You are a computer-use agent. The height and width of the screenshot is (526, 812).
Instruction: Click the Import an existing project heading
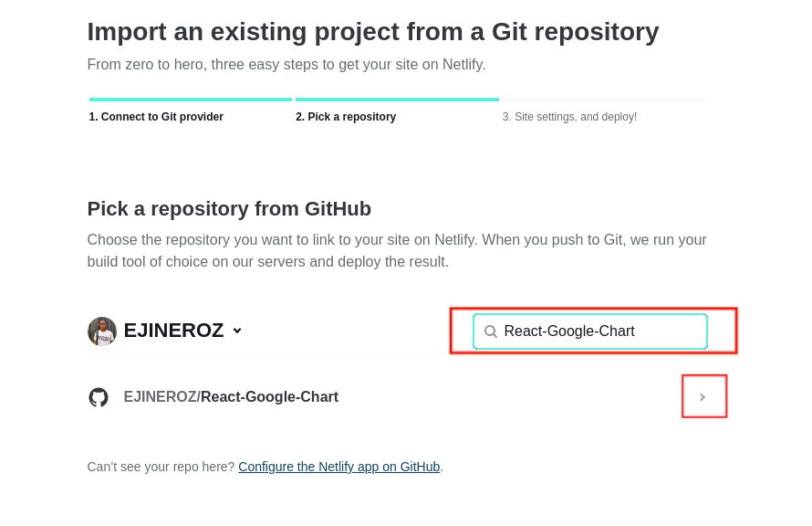[x=373, y=32]
